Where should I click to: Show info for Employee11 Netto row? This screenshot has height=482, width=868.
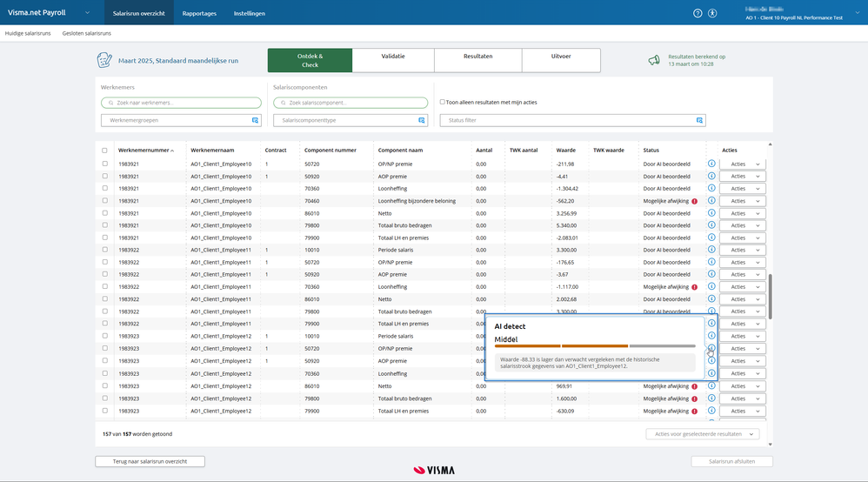(711, 298)
